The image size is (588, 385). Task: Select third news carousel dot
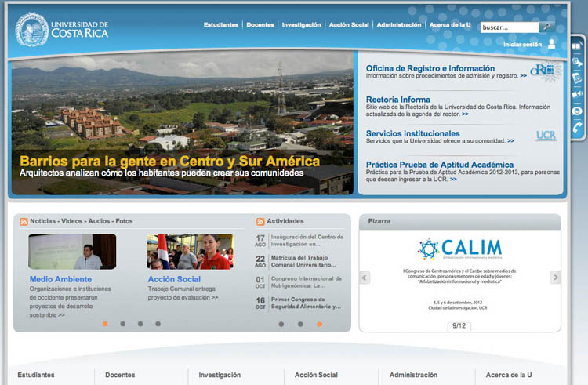tap(140, 324)
